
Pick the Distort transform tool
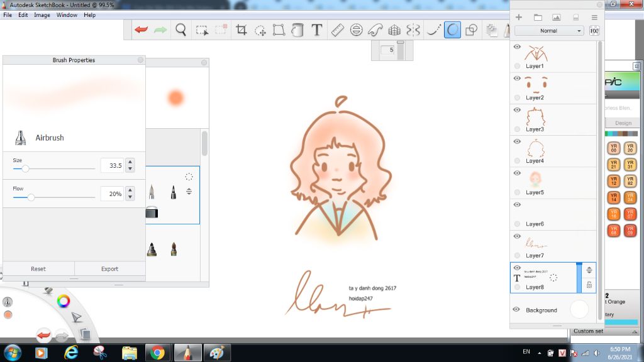279,30
